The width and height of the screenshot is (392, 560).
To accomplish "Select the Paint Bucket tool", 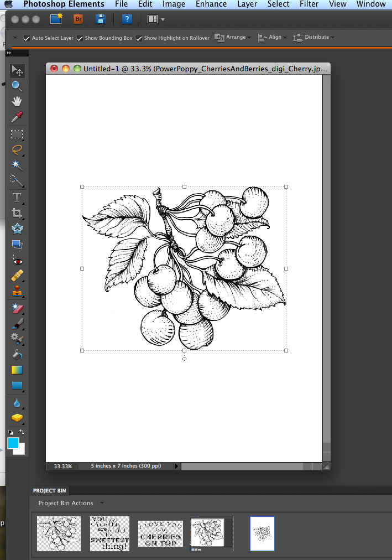I will point(17,355).
